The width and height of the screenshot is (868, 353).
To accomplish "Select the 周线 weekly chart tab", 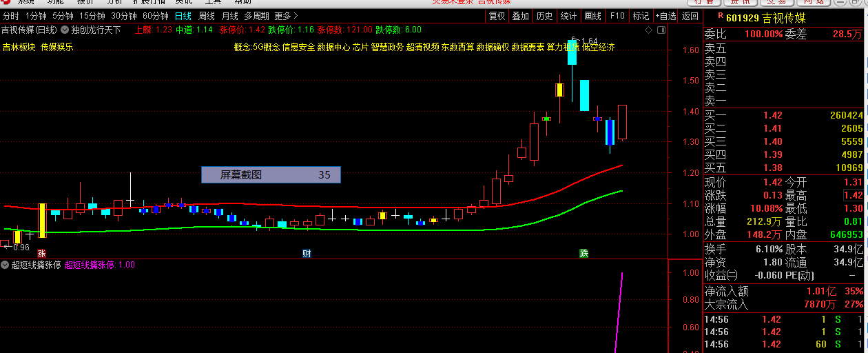I will (207, 16).
